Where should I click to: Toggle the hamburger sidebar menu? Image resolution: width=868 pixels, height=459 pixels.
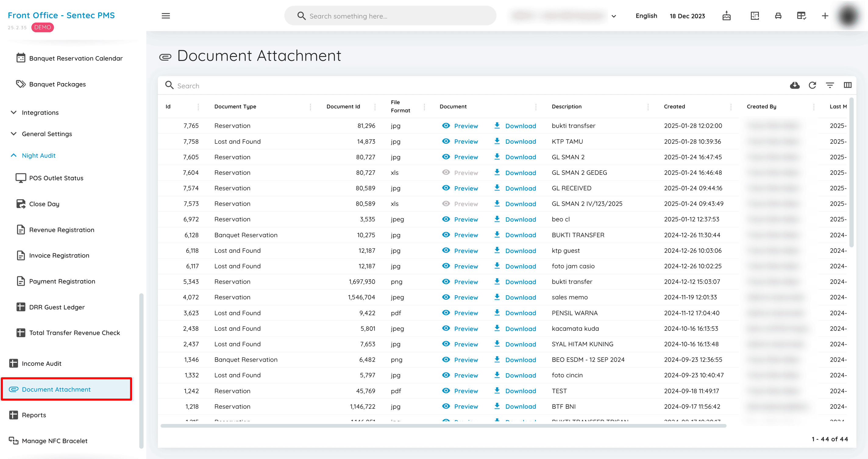pos(166,16)
